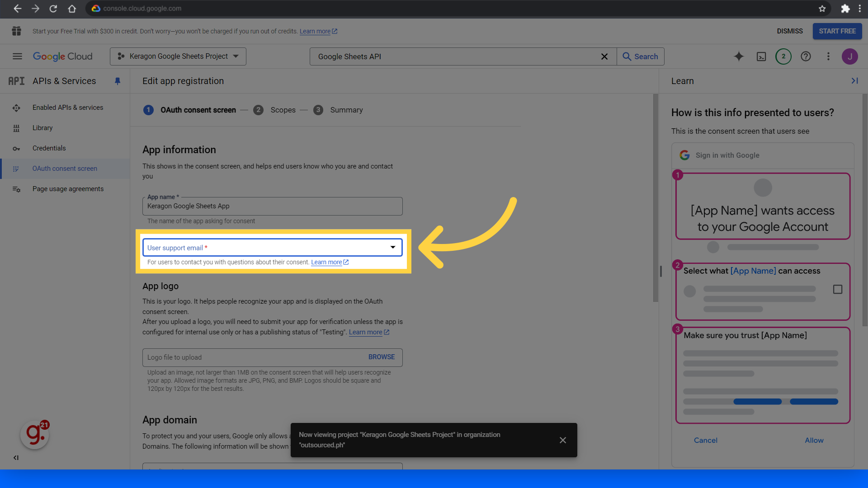Image resolution: width=868 pixels, height=488 pixels.
Task: Collapse left navigation with bottom arrow
Action: click(x=16, y=458)
